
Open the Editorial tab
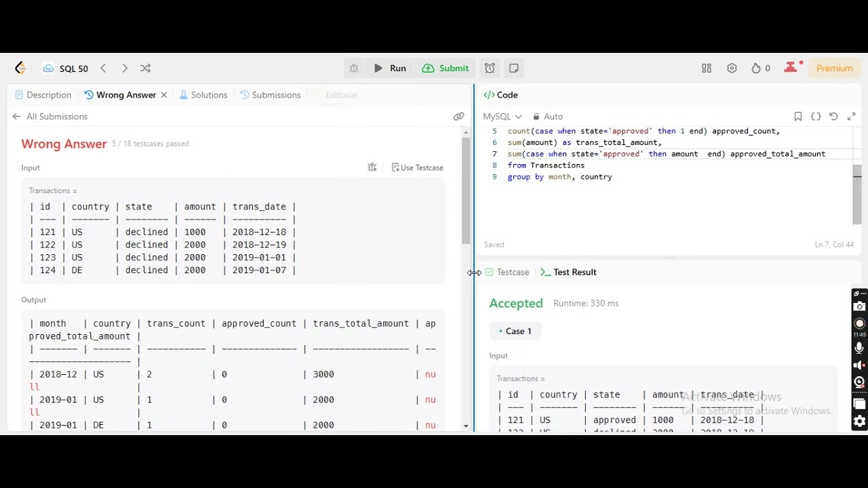pyautogui.click(x=336, y=95)
